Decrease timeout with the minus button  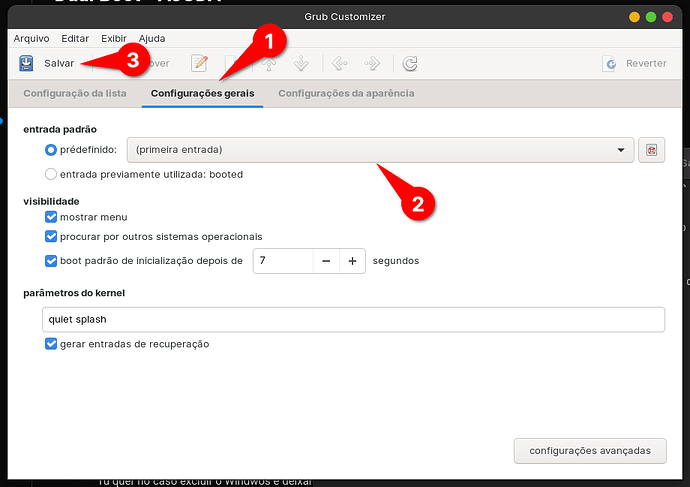(326, 261)
